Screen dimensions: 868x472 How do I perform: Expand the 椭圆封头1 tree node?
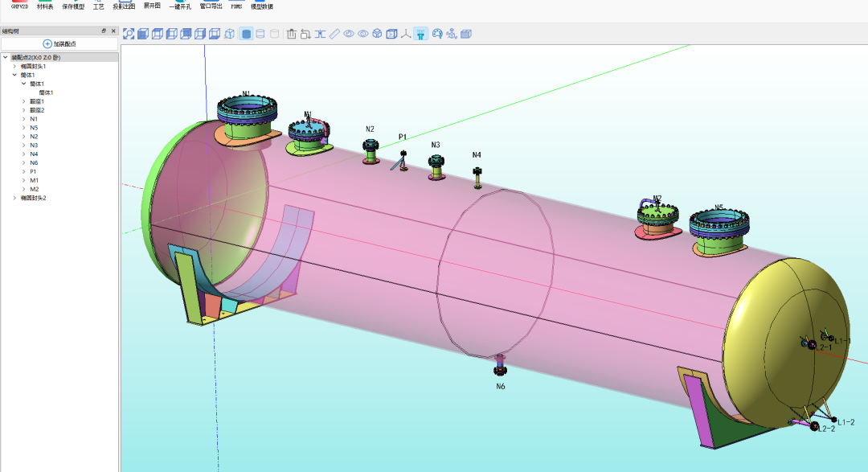14,66
